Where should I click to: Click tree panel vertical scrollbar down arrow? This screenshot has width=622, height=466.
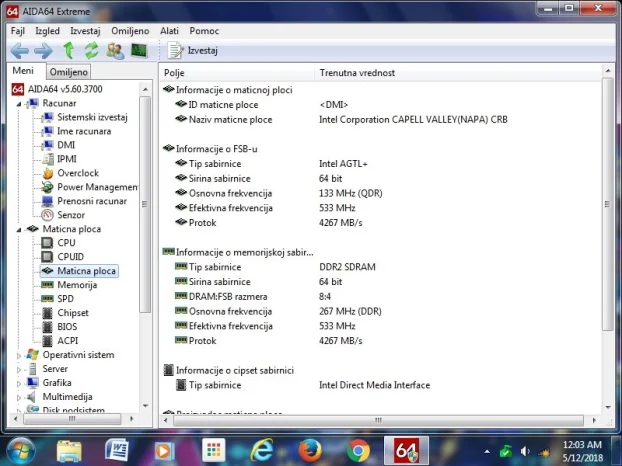[x=145, y=406]
